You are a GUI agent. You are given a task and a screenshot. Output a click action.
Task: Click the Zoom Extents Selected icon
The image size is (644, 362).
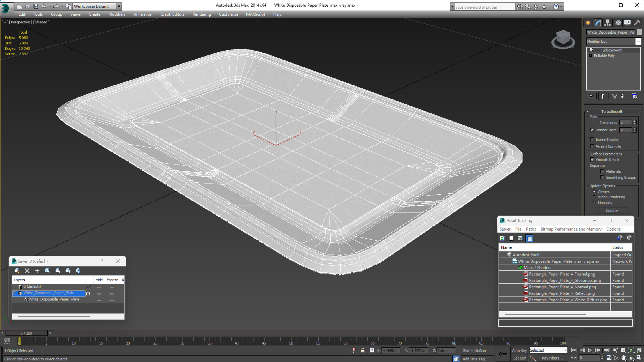click(x=631, y=350)
